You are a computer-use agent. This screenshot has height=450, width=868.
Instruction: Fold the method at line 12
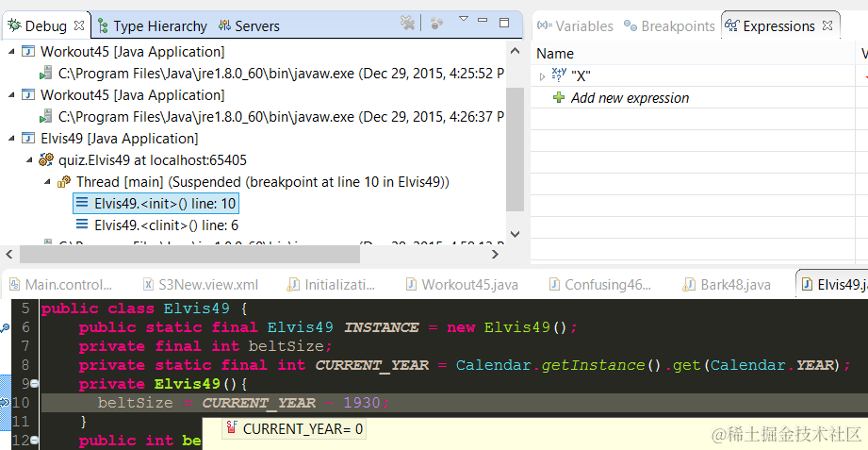click(34, 440)
